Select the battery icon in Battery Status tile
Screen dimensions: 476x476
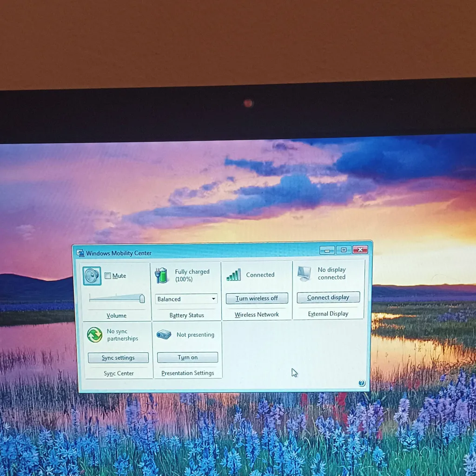coord(162,275)
